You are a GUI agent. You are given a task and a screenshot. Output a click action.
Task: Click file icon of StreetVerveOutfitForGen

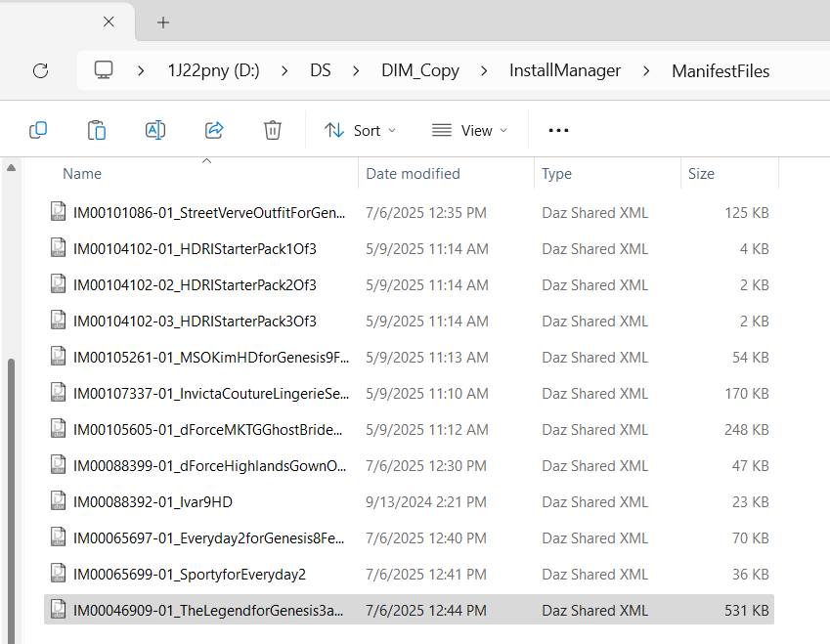[x=59, y=212]
